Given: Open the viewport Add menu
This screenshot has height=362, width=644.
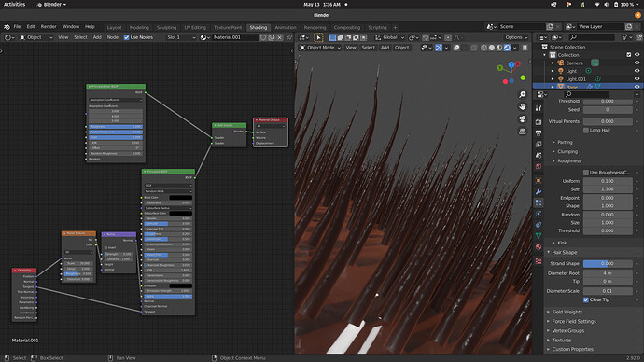Looking at the screenshot, I should coord(385,48).
